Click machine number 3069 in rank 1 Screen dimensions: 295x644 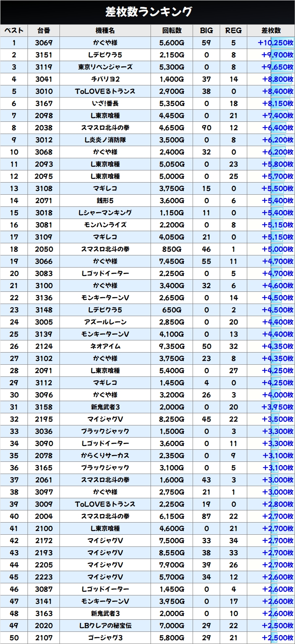pos(44,43)
